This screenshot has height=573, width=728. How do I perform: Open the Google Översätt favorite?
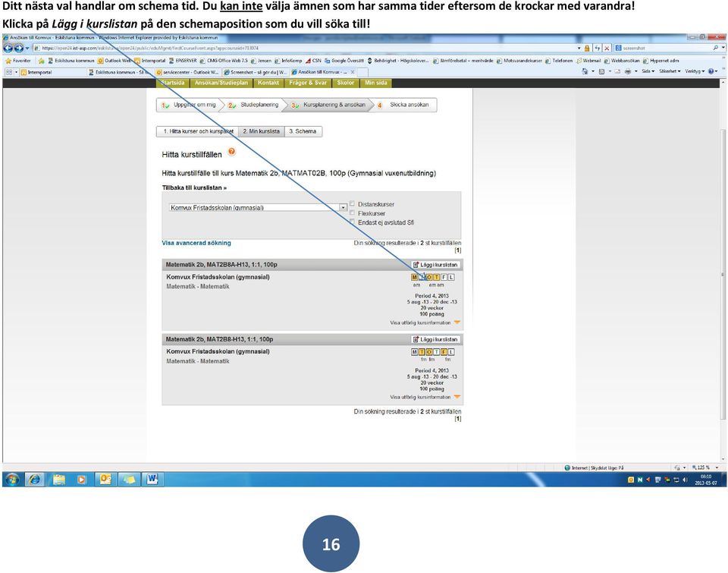[344, 61]
